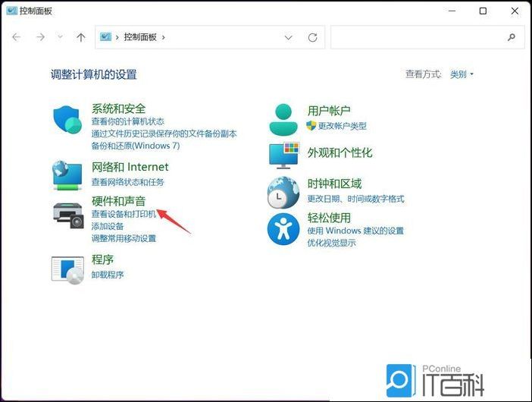
Task: Expand the 类别 view mode dropdown
Action: pos(462,74)
